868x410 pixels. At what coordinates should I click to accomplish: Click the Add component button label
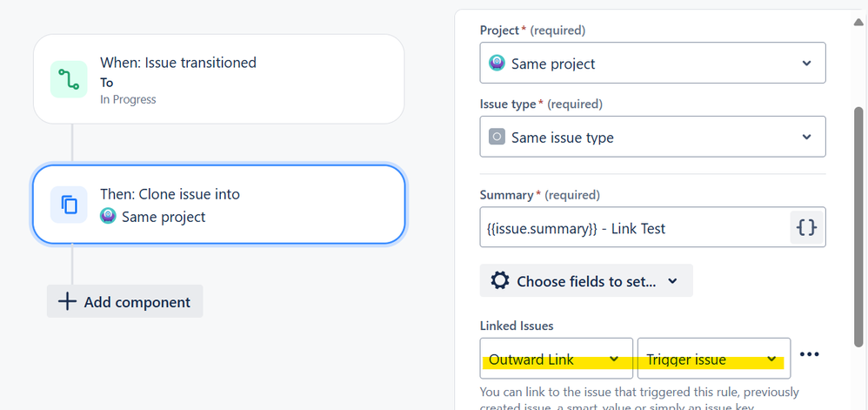137,302
